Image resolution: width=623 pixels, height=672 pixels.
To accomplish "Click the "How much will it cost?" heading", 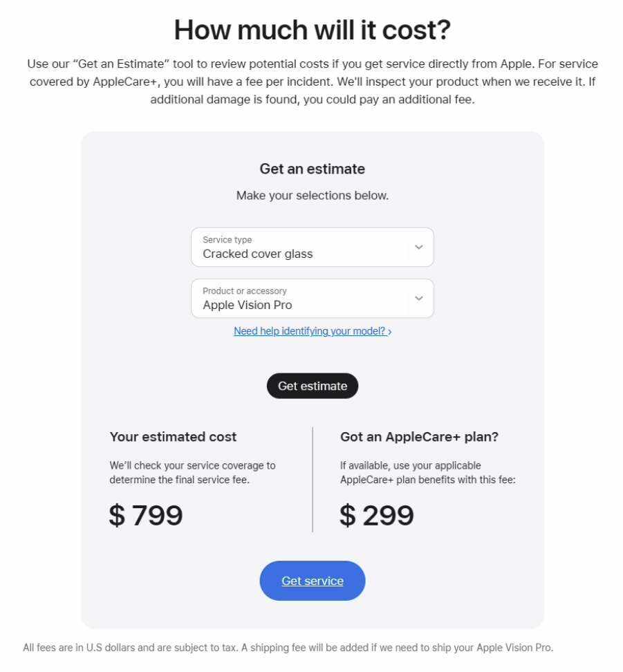I will click(312, 30).
